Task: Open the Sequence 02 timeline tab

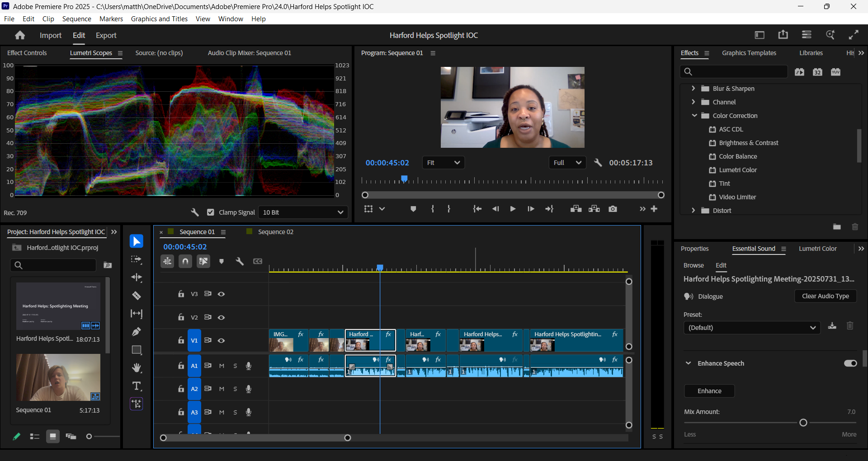Action: pyautogui.click(x=275, y=232)
